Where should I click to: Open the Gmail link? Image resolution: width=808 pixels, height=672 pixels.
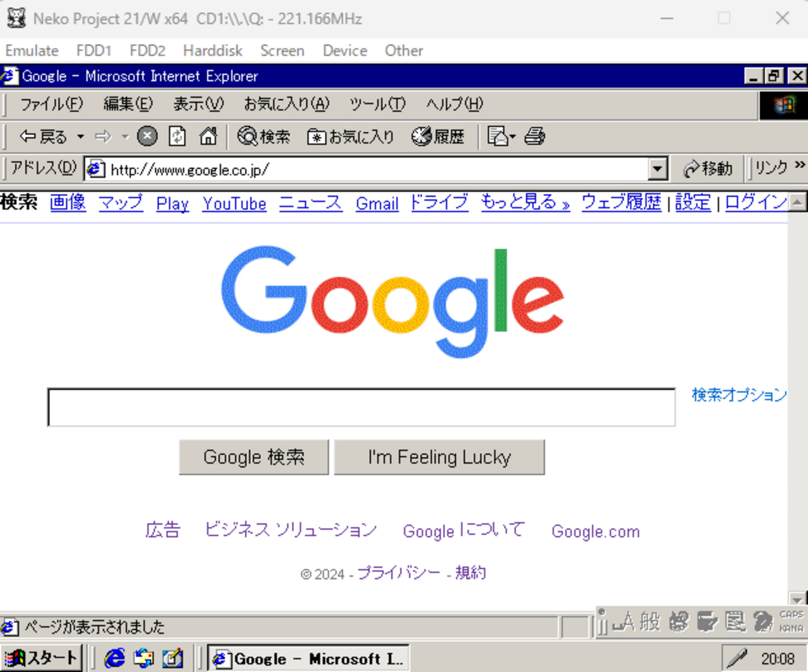coord(377,203)
